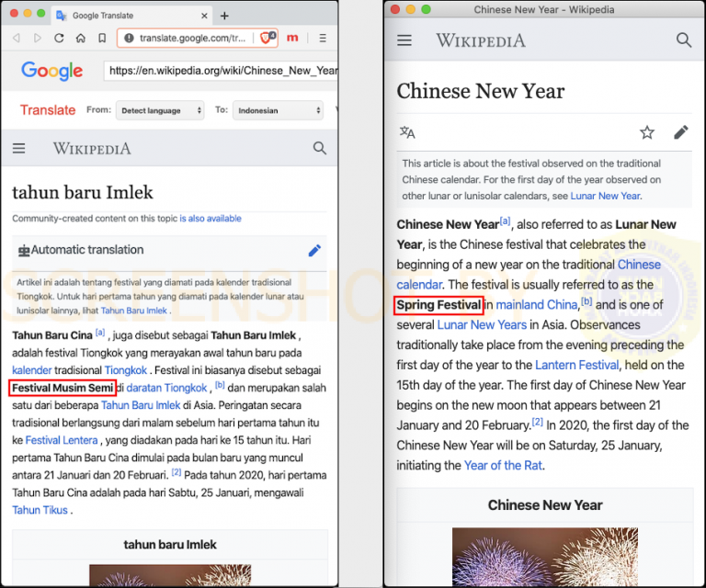Open the 'Lunar New Year' hatnote link
The image size is (706, 588).
605,196
